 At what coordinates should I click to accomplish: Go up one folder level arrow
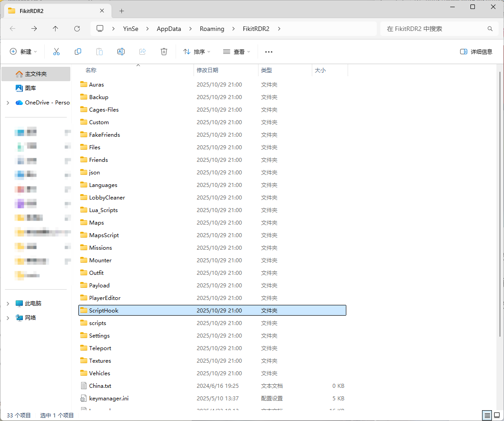click(56, 29)
